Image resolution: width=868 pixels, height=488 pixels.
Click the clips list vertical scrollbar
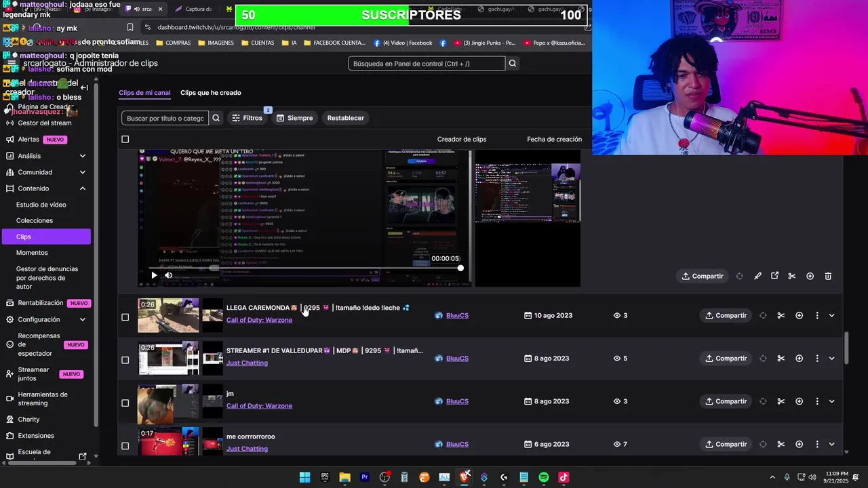coord(846,348)
